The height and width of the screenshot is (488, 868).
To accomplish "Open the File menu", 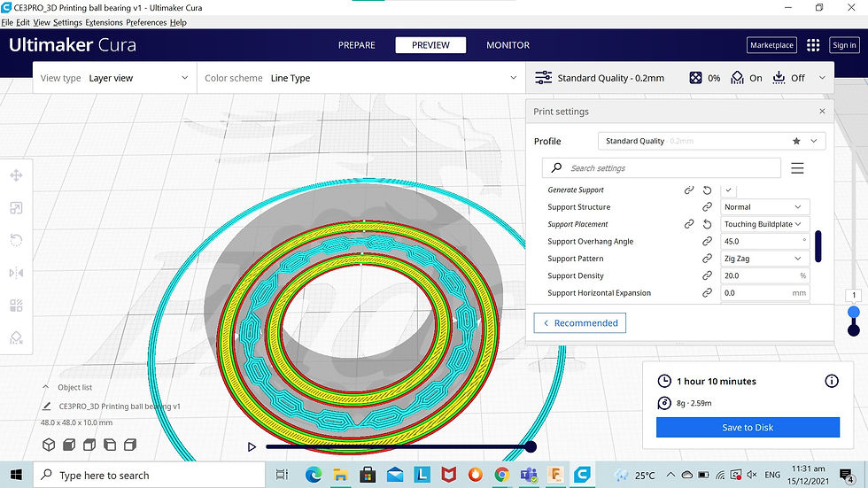I will pos(7,23).
